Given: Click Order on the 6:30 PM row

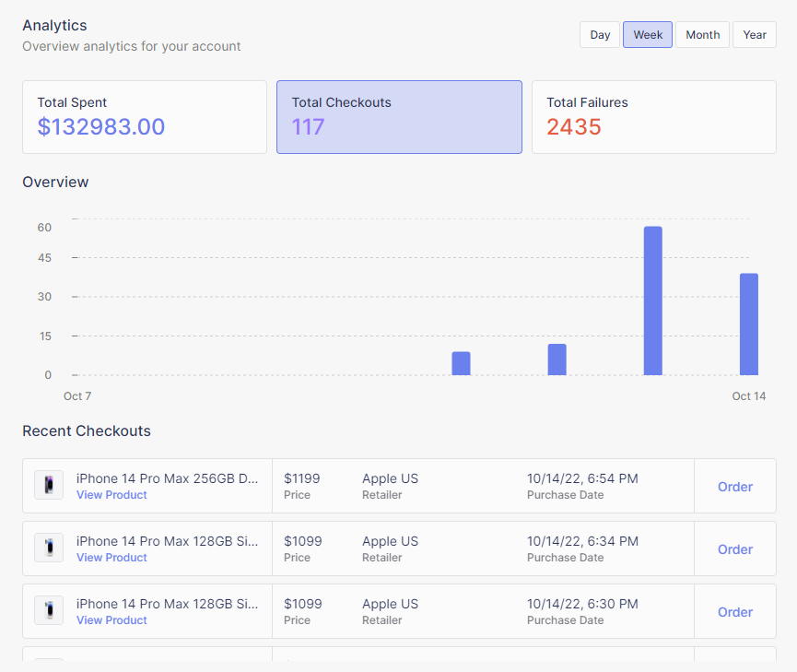Looking at the screenshot, I should [734, 611].
